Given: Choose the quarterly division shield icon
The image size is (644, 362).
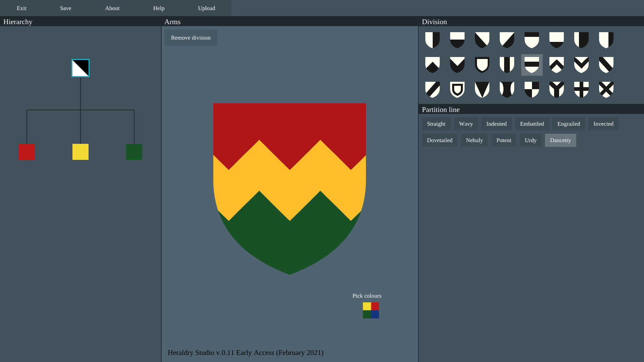Looking at the screenshot, I should 532,89.
